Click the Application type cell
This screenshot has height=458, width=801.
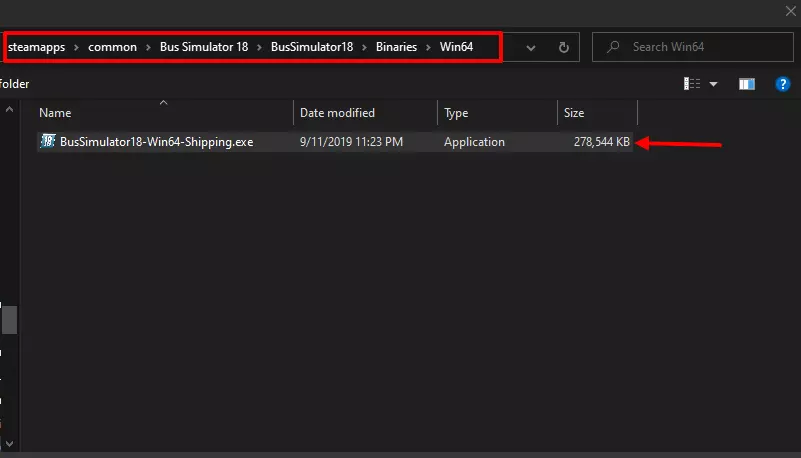point(474,142)
